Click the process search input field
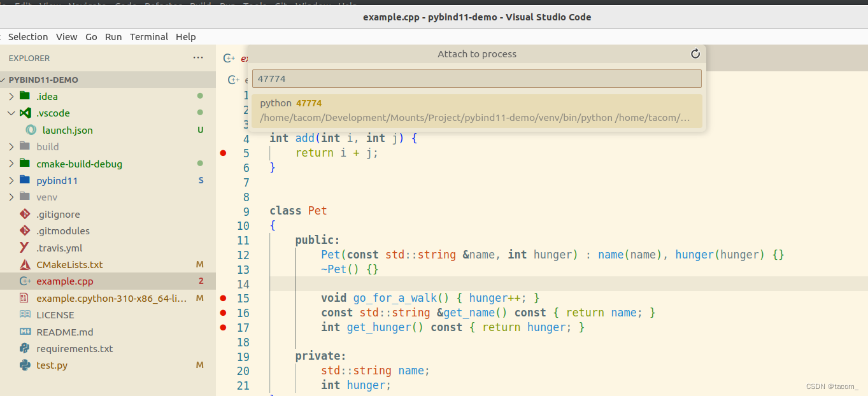This screenshot has height=396, width=868. coord(477,79)
